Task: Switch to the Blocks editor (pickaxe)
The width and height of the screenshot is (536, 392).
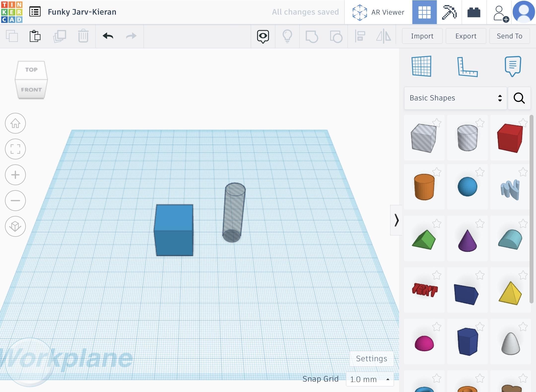Action: (x=449, y=12)
